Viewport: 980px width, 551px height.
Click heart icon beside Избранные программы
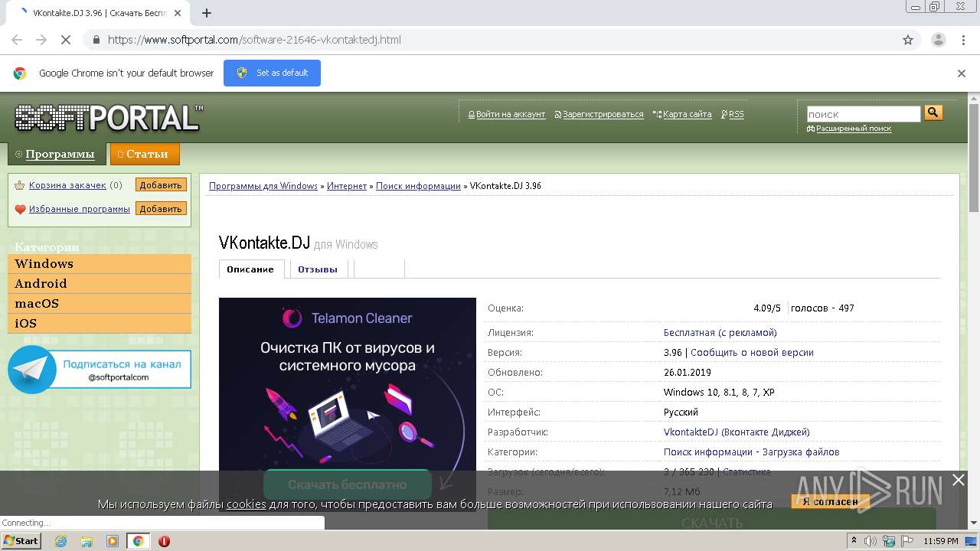point(21,209)
